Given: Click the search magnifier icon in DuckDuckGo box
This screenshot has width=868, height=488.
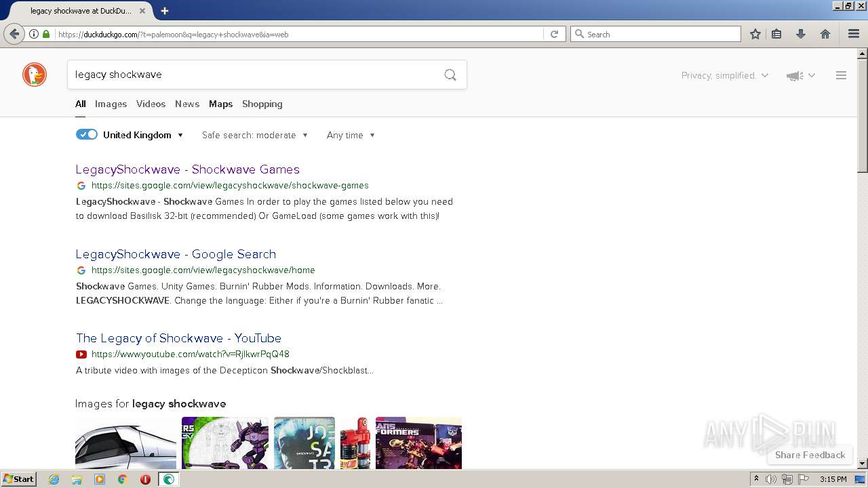Looking at the screenshot, I should click(x=450, y=75).
